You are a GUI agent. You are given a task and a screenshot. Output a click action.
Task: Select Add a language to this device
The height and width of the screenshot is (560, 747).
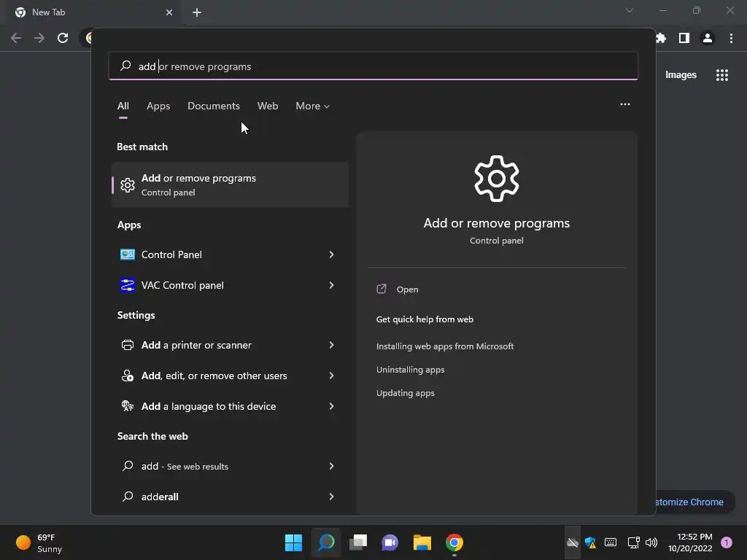tap(230, 406)
